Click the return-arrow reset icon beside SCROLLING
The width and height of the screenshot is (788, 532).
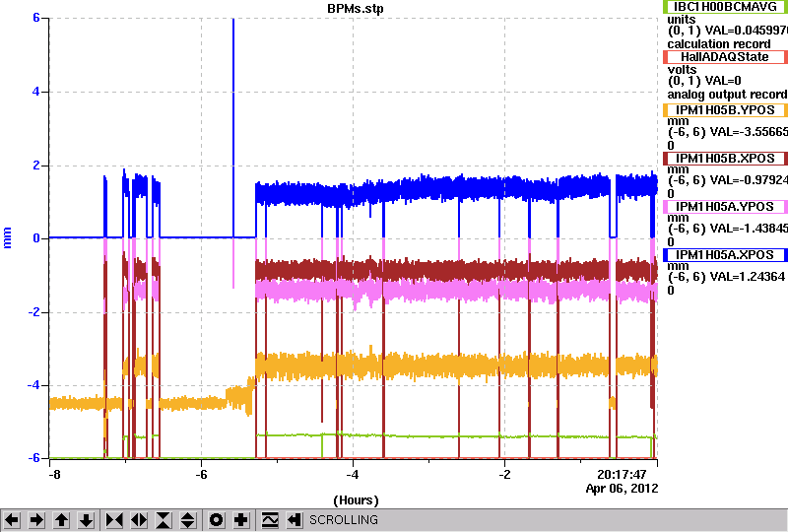[294, 520]
